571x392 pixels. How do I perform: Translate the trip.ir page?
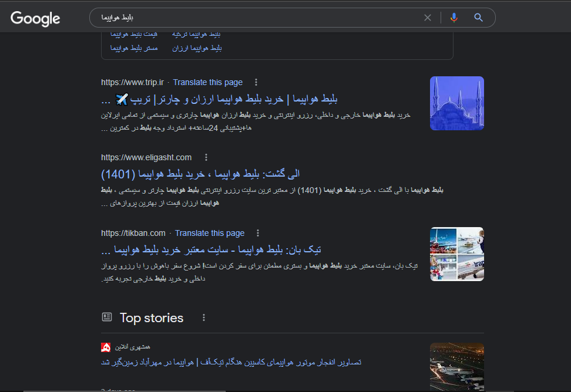(207, 82)
